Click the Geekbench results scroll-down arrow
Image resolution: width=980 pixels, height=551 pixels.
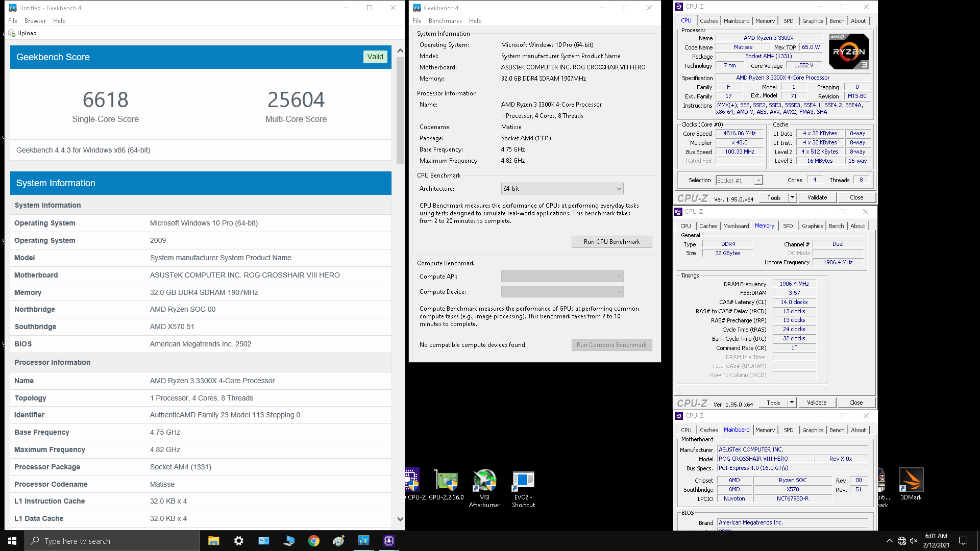point(400,519)
